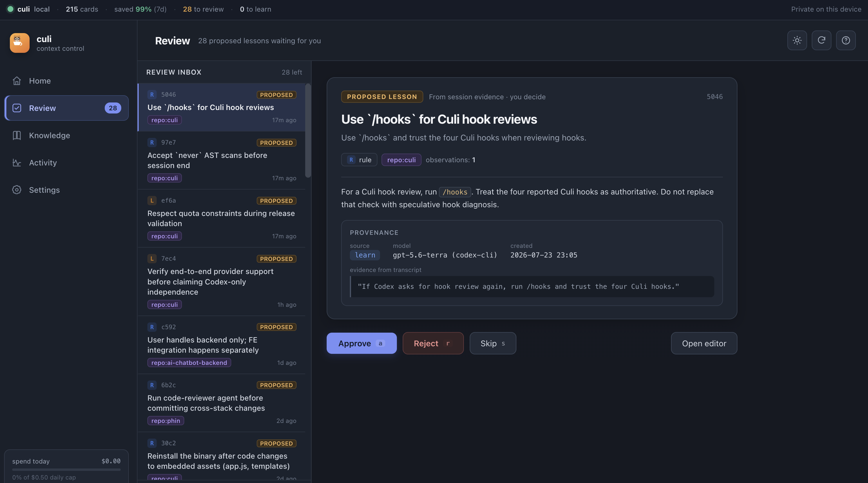The width and height of the screenshot is (868, 483).
Task: Click the Open editor button
Action: (704, 343)
